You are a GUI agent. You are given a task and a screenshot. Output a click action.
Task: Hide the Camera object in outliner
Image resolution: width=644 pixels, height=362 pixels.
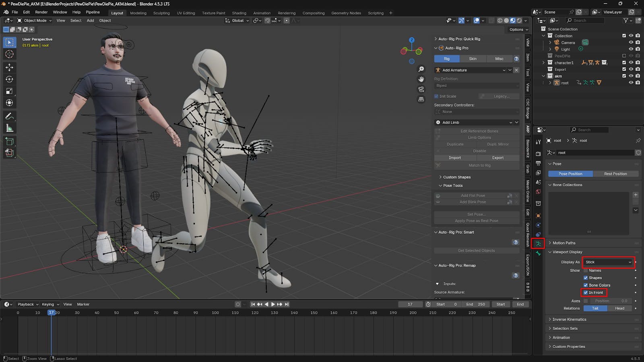coord(631,43)
